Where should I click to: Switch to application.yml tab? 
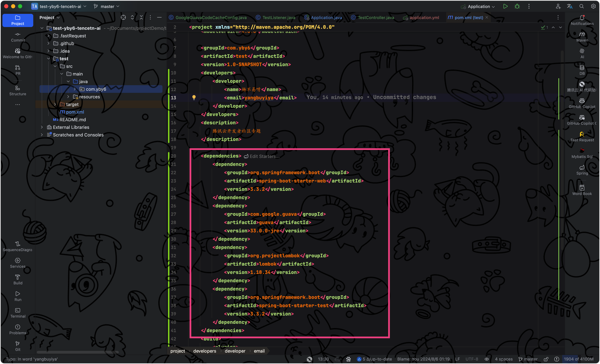pyautogui.click(x=421, y=17)
